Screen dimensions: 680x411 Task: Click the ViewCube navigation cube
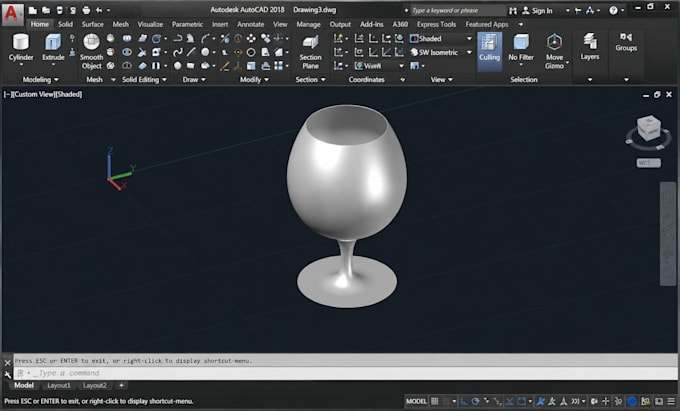click(649, 128)
